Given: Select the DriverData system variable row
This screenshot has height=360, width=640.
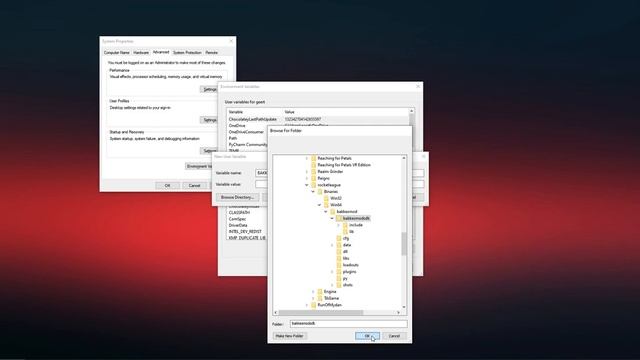Looking at the screenshot, I should pyautogui.click(x=247, y=225).
